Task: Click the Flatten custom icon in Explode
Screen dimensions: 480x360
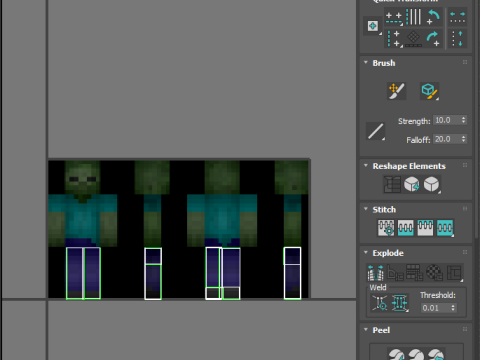Action: tap(455, 272)
